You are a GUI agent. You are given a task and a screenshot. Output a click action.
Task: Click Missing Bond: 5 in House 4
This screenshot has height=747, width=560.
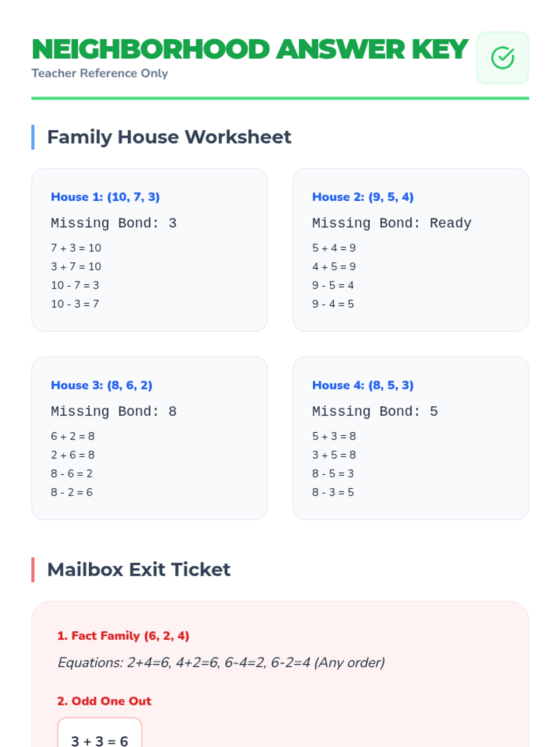(x=375, y=411)
